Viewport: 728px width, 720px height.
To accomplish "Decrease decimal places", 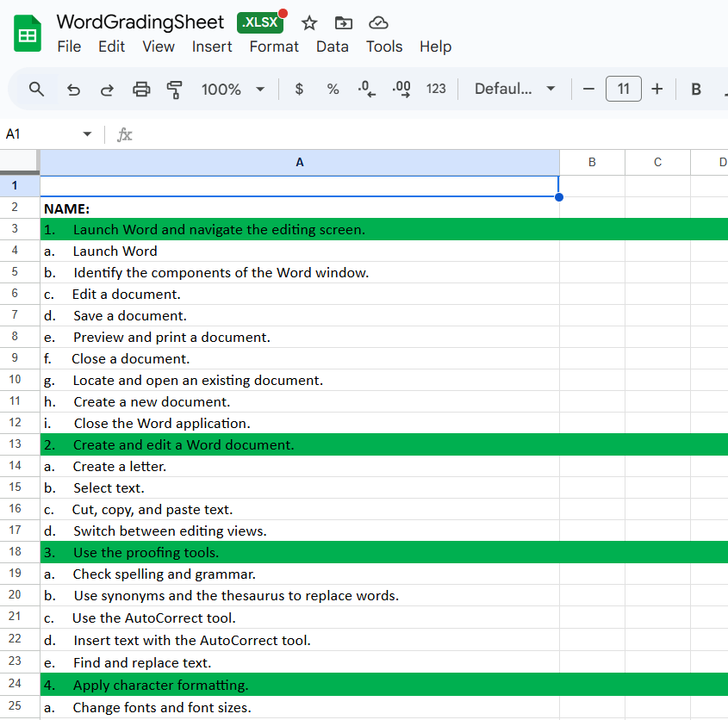I will pos(367,89).
